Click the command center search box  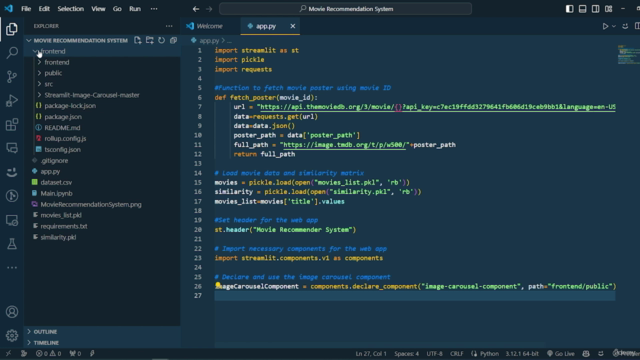tap(345, 9)
